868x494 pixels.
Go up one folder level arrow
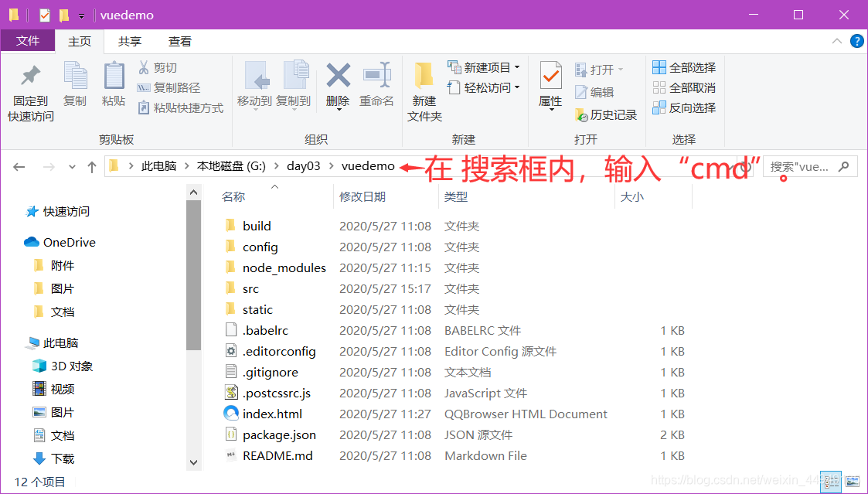click(x=92, y=167)
